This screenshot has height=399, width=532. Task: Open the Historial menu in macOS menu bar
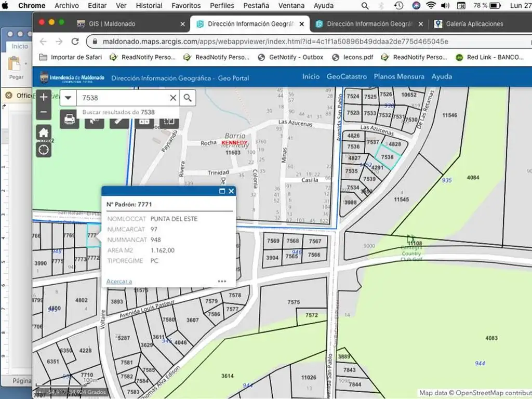click(149, 6)
